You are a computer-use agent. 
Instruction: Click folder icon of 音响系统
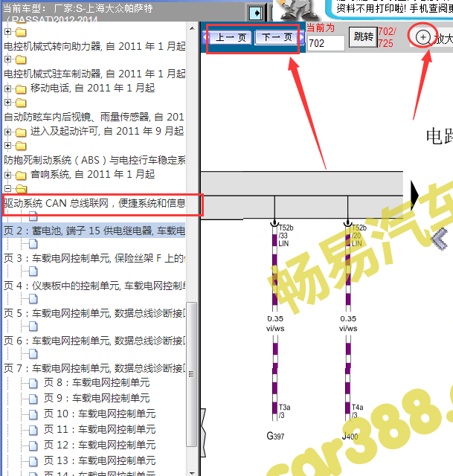[21, 176]
